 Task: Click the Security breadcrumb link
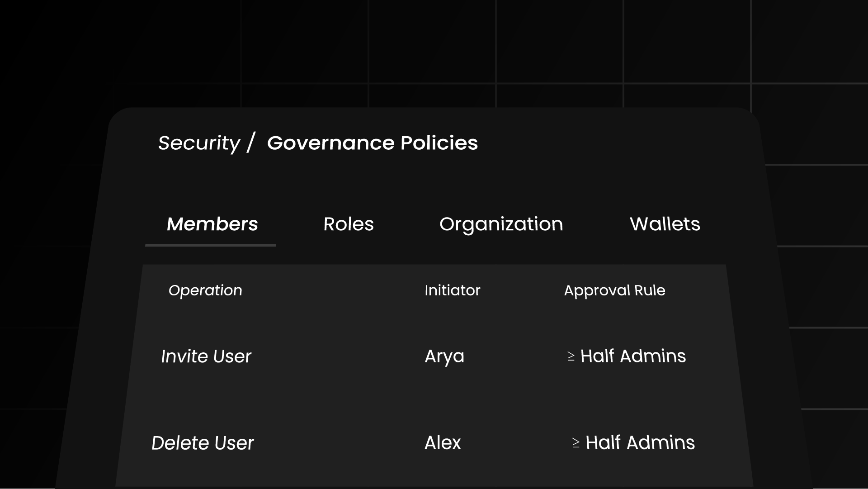coord(199,143)
